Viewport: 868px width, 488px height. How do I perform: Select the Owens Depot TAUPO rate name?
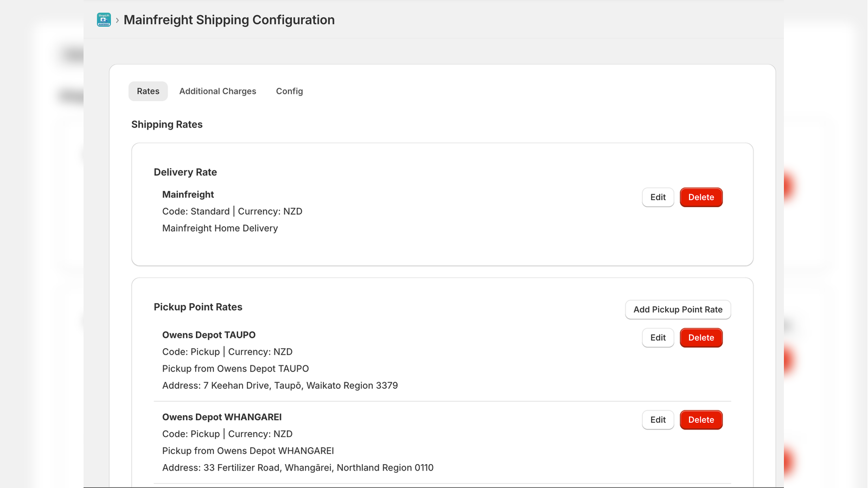209,335
